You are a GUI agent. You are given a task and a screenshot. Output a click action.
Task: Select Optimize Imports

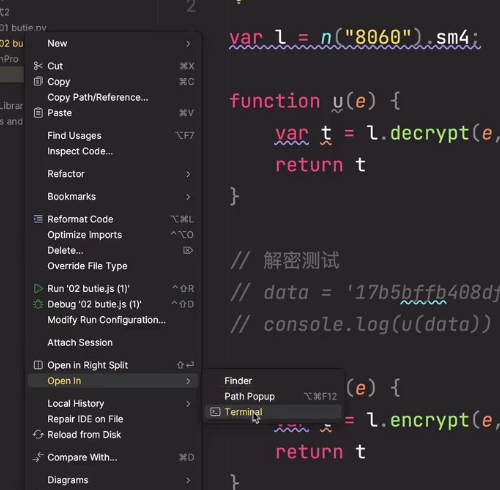113,235
